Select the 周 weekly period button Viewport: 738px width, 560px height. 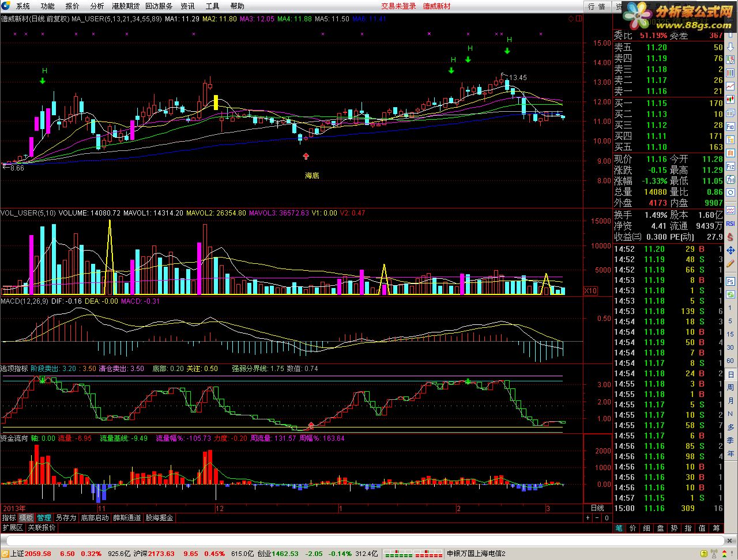click(x=731, y=387)
